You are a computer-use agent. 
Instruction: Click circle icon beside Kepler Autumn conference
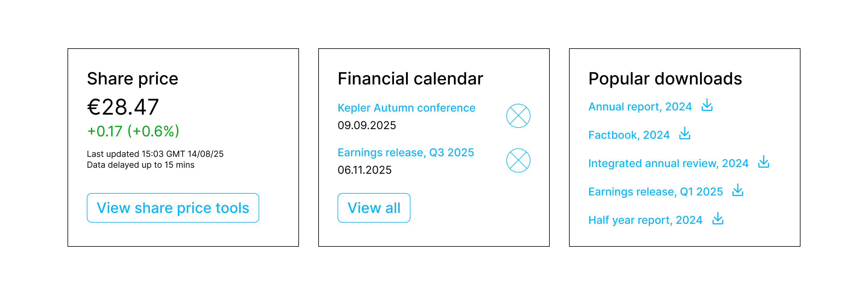tap(518, 116)
